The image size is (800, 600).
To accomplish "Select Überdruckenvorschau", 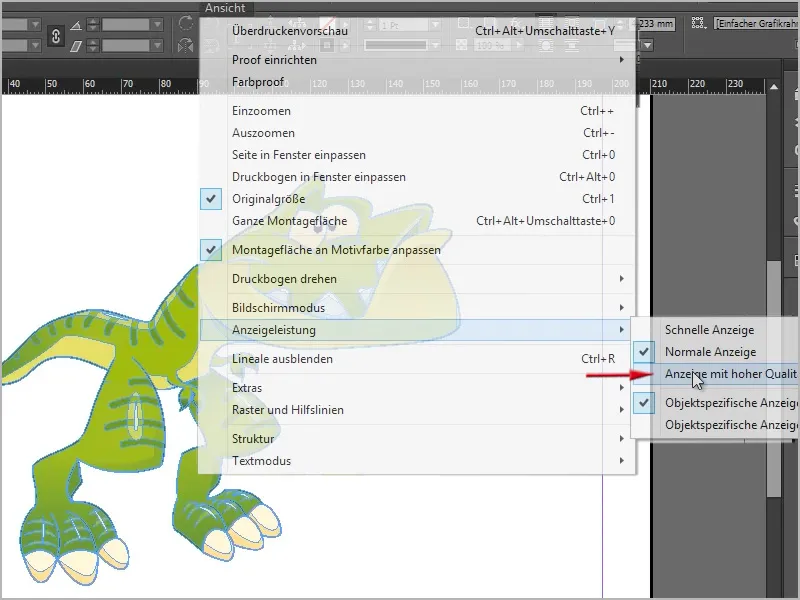I will tap(417, 31).
